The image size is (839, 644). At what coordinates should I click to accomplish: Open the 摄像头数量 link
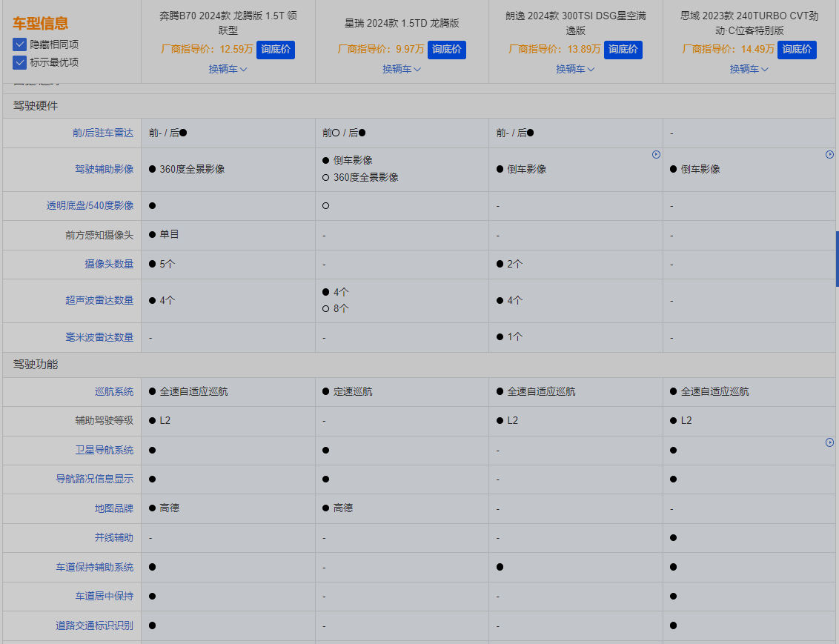(x=109, y=264)
